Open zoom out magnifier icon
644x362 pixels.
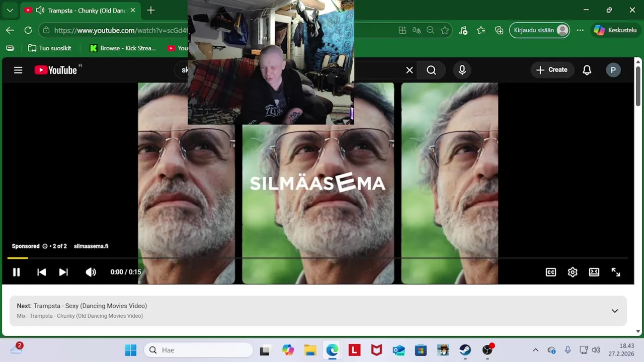(430, 30)
